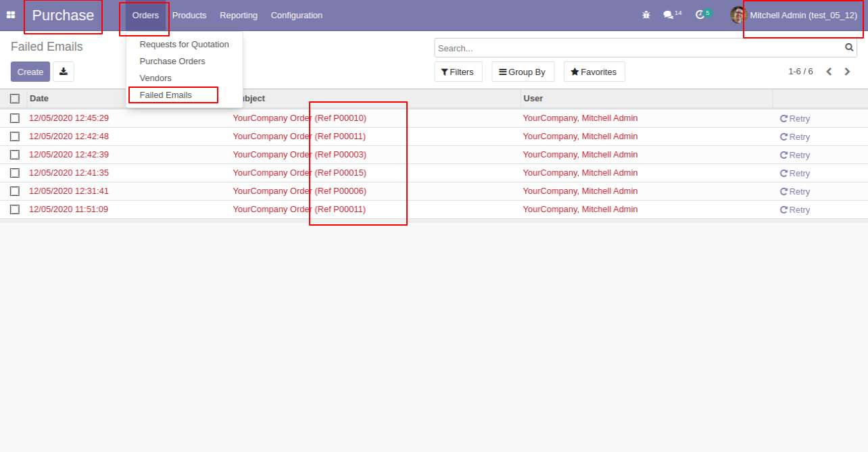Retry the email dated 11:51:09
868x452 pixels.
click(795, 209)
